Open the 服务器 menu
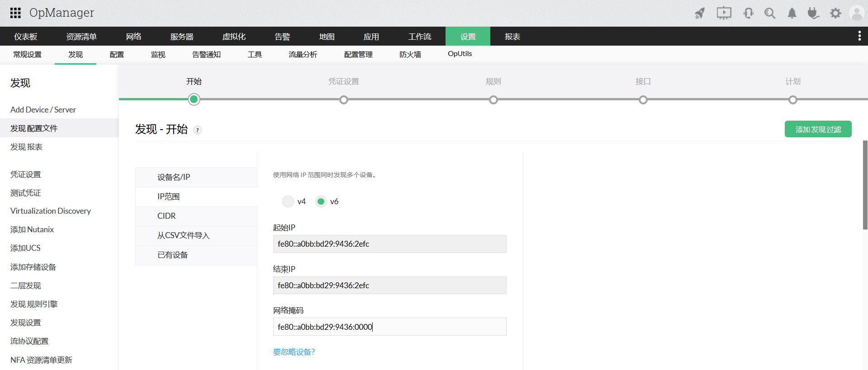This screenshot has height=370, width=868. [x=182, y=37]
